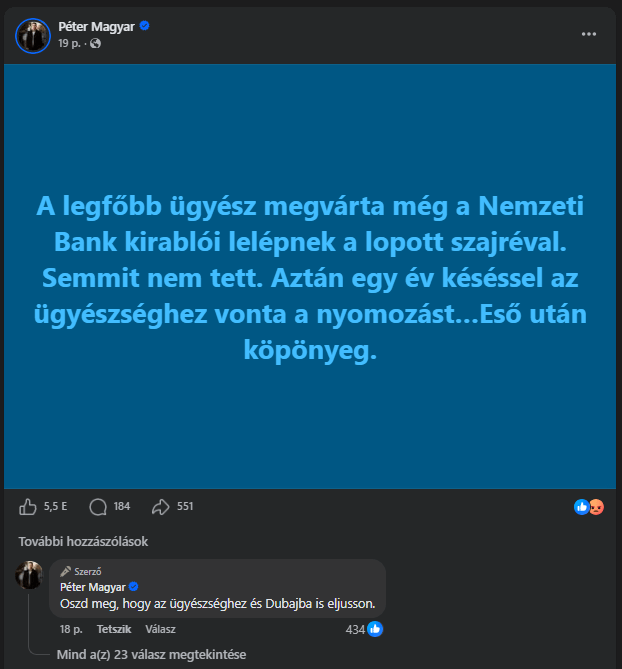
Task: Open comments via the speech bubble icon
Action: pyautogui.click(x=98, y=506)
